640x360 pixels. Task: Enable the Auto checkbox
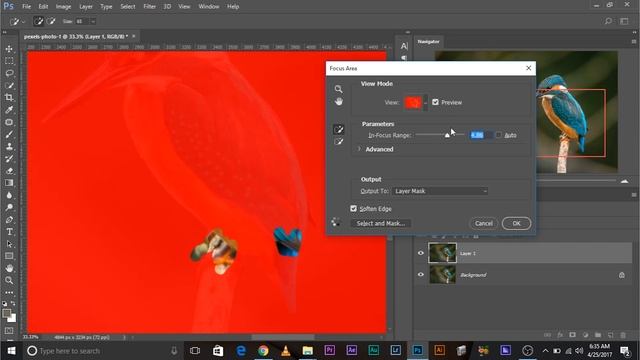499,135
